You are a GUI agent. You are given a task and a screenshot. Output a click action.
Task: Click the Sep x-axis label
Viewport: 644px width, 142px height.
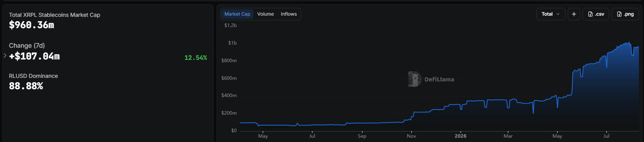point(362,136)
